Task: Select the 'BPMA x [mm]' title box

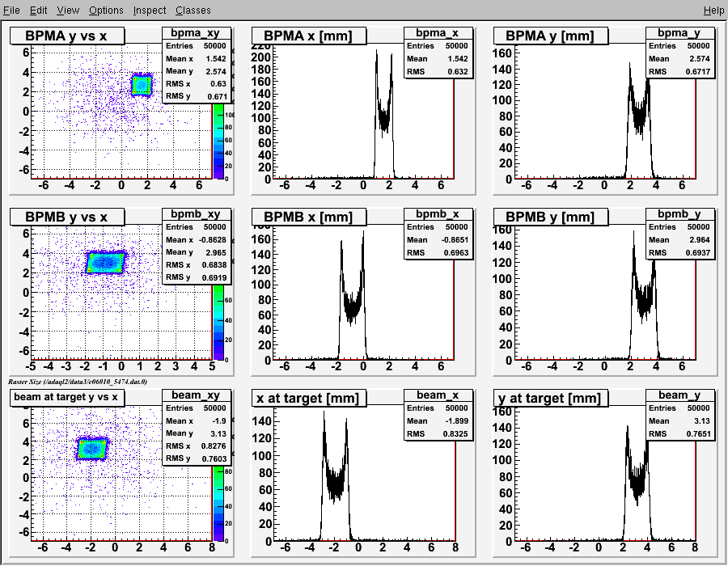Action: [309, 36]
